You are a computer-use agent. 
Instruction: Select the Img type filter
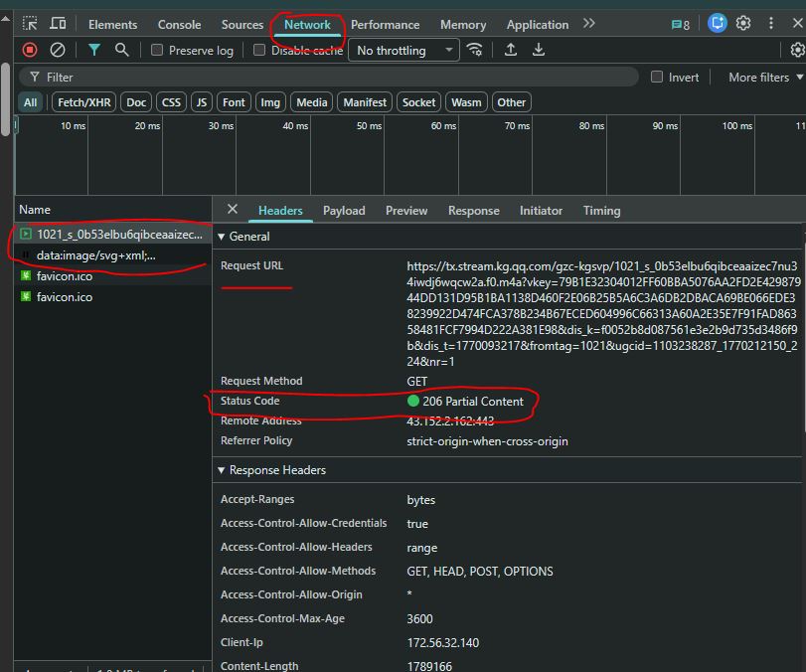click(x=270, y=102)
